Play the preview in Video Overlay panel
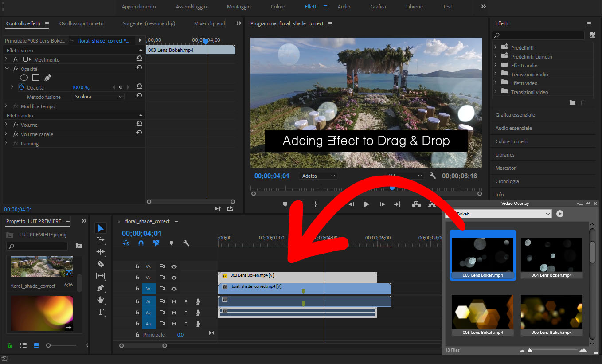The image size is (602, 364). [560, 214]
